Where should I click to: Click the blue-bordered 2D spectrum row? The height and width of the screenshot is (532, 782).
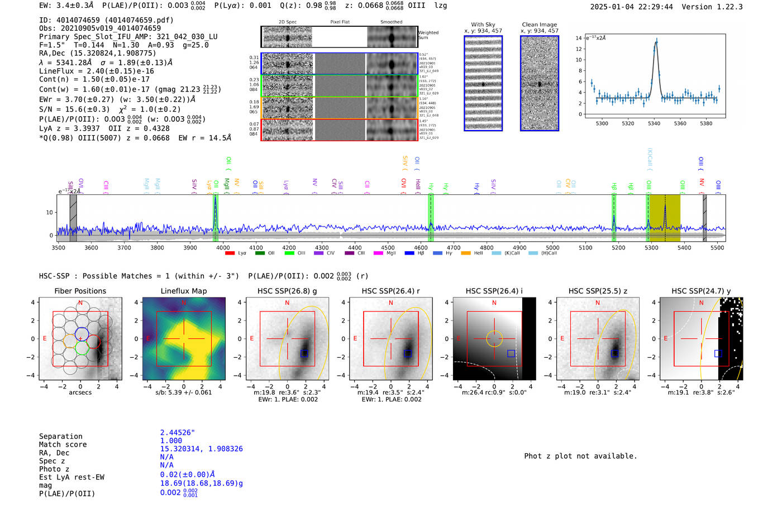340,64
